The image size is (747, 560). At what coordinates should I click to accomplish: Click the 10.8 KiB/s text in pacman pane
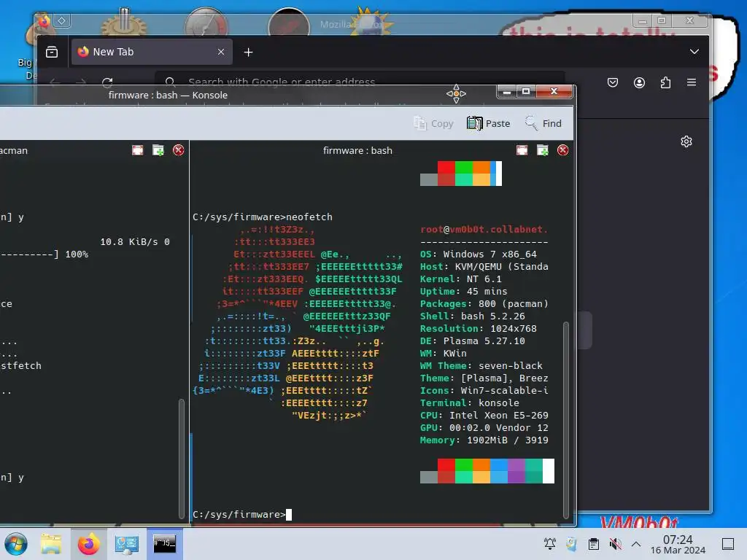tap(128, 241)
